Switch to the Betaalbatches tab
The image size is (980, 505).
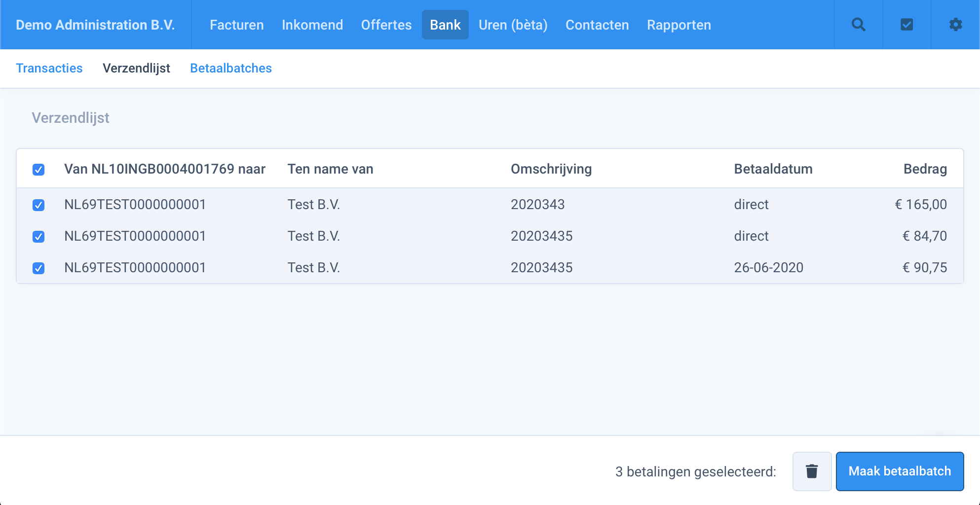pos(231,68)
